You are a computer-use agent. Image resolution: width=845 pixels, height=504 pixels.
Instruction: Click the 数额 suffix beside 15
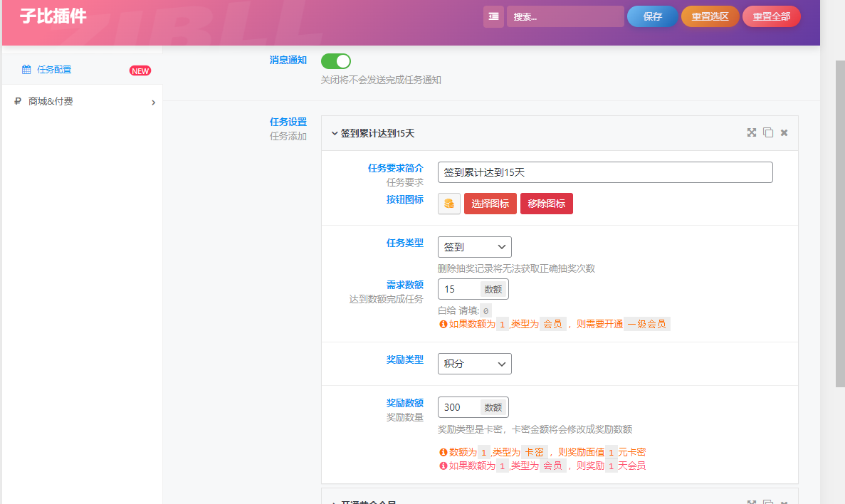tap(493, 290)
